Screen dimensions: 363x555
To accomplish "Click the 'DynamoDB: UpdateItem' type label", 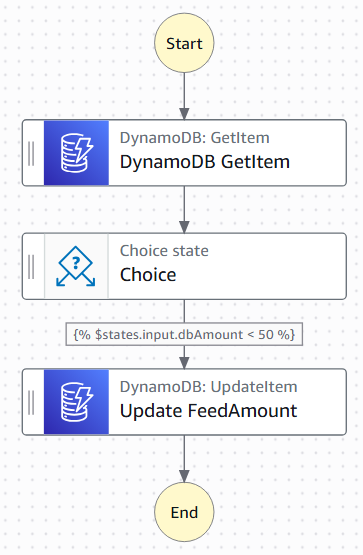I will coord(208,387).
